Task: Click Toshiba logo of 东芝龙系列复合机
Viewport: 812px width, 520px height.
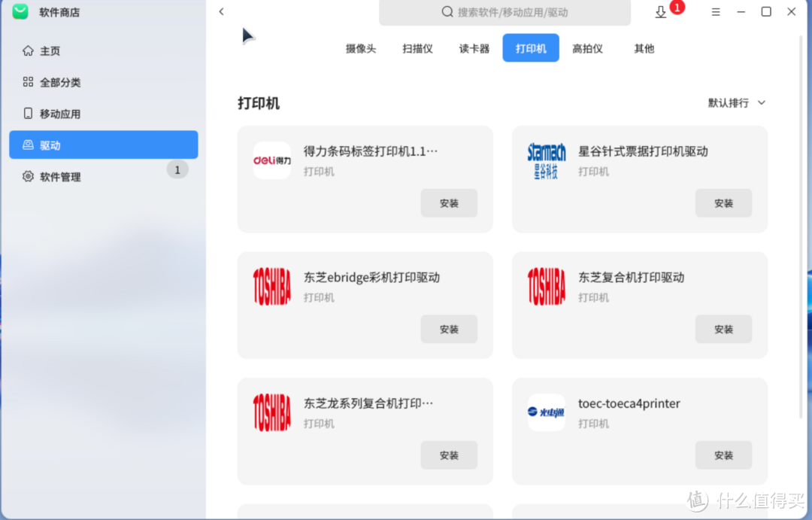Action: pyautogui.click(x=272, y=412)
